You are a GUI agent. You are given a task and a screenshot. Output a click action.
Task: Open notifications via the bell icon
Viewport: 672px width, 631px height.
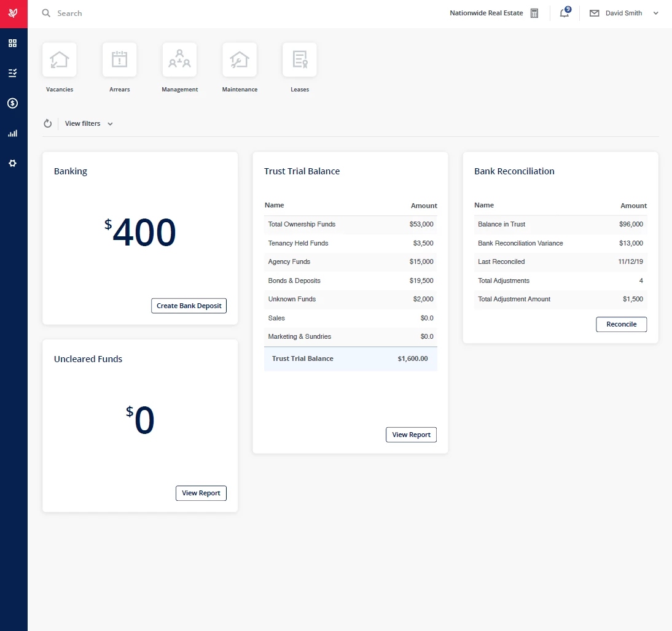564,13
